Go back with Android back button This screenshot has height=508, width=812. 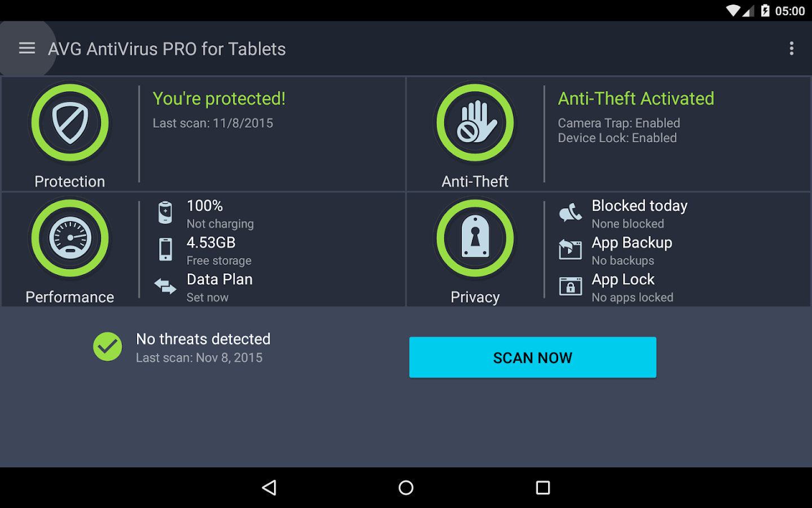270,488
